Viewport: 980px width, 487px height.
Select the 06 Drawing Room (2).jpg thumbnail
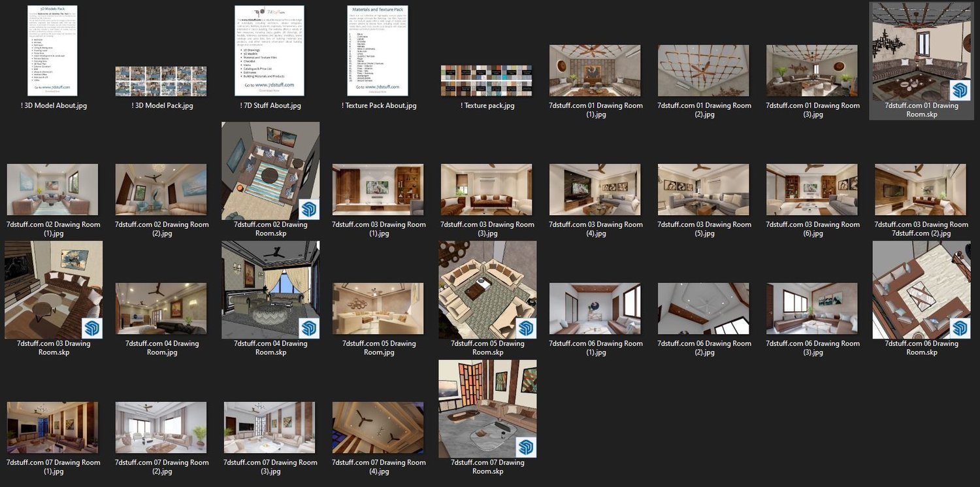tap(703, 309)
